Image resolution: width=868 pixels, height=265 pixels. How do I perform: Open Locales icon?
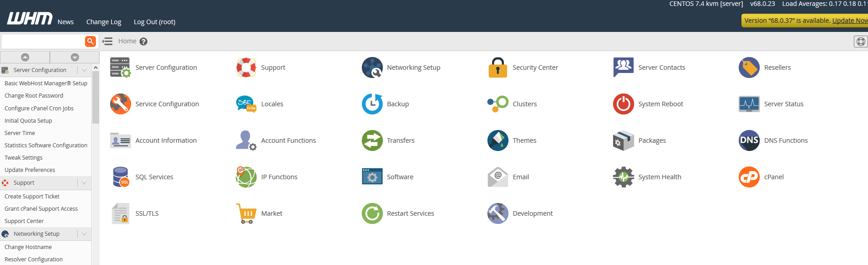tap(246, 104)
